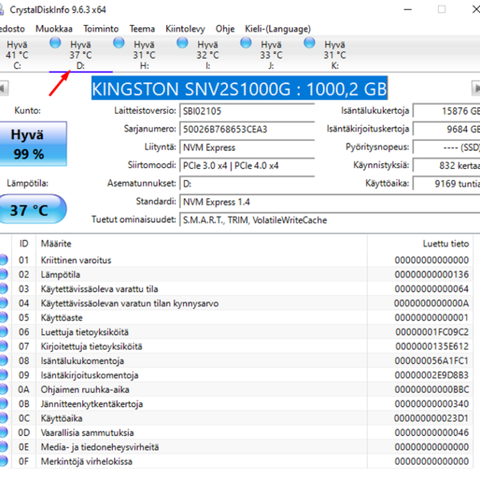Switch to the J: drive at 33 °C
480x480 pixels.
(x=271, y=55)
